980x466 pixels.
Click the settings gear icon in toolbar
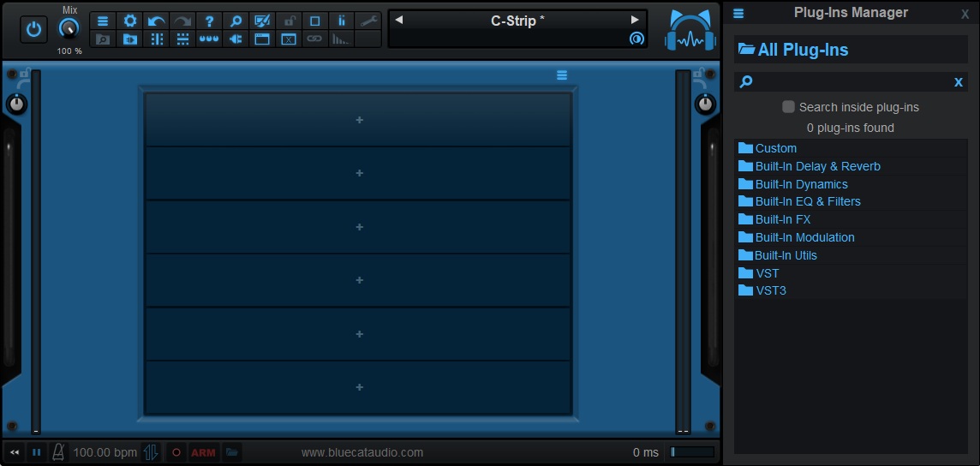pyautogui.click(x=130, y=21)
